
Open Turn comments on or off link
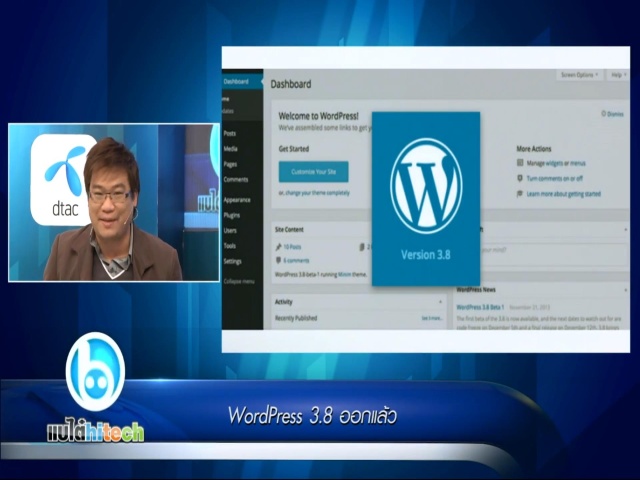(x=554, y=178)
